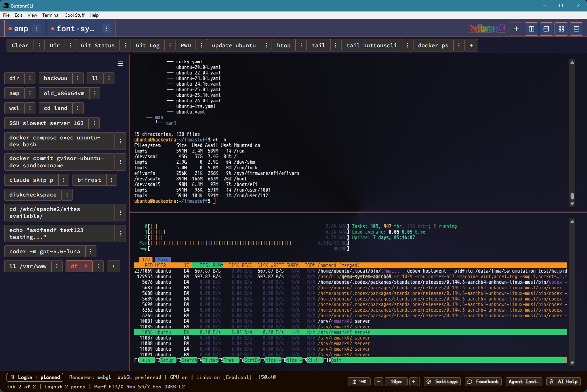This screenshot has height=392, width=587.
Task: Switch to the vertical split layout icon
Action: coord(531,29)
